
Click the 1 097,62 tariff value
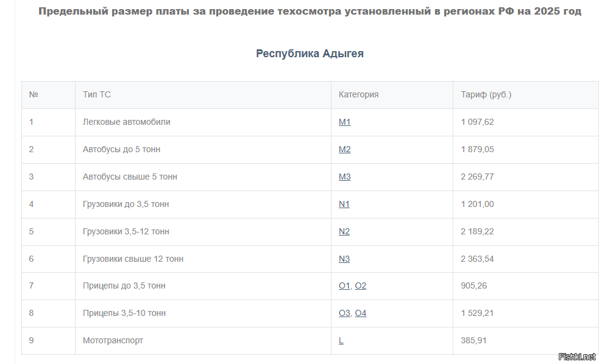coord(477,122)
